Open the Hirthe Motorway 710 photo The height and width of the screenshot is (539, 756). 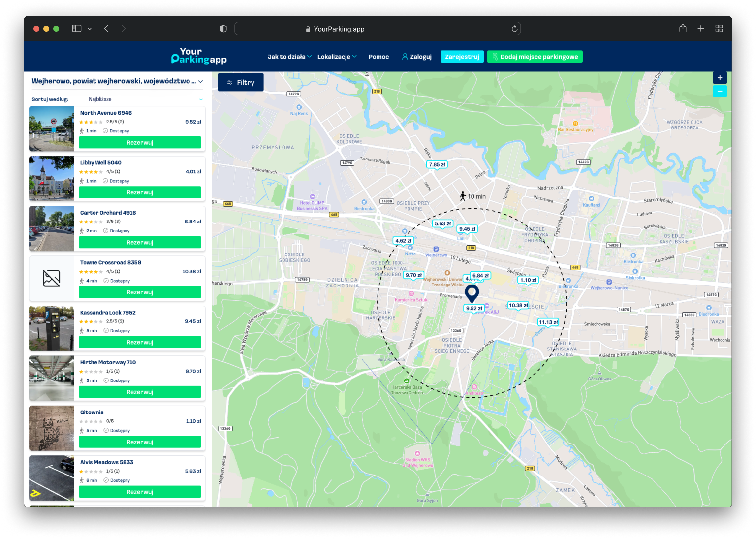(52, 379)
